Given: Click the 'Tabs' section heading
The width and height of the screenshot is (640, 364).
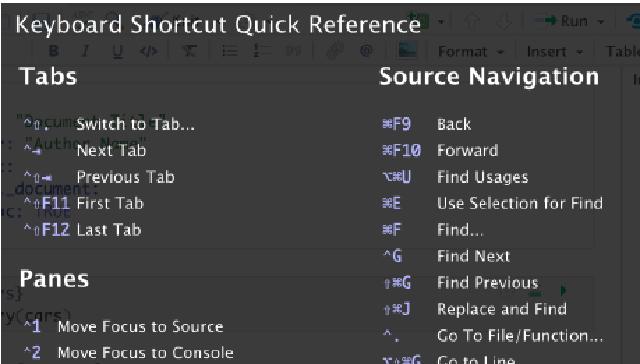Looking at the screenshot, I should (48, 76).
